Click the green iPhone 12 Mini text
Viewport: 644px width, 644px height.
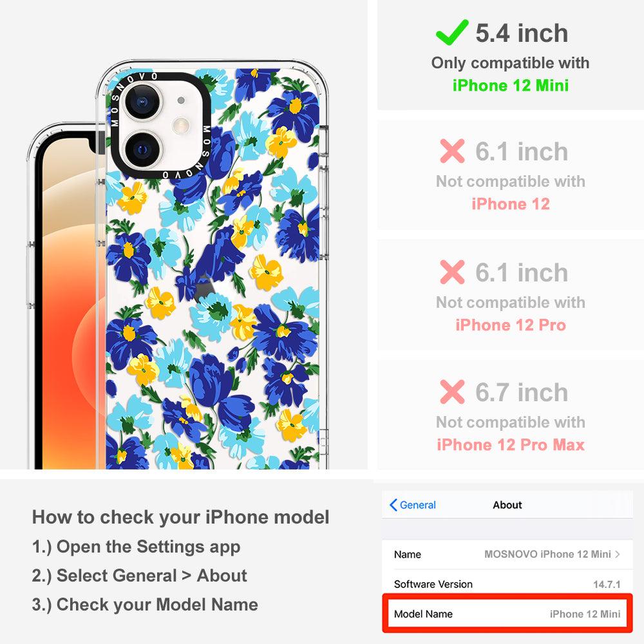tap(511, 86)
